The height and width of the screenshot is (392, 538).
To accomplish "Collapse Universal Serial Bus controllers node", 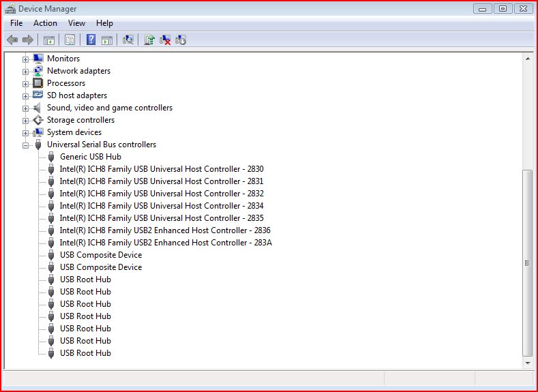I will (25, 145).
